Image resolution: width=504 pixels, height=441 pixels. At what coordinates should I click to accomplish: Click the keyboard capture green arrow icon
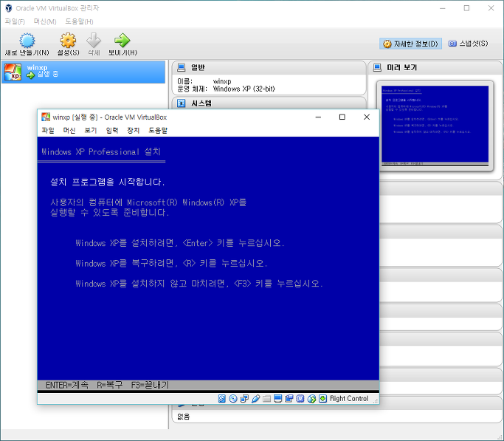322,399
